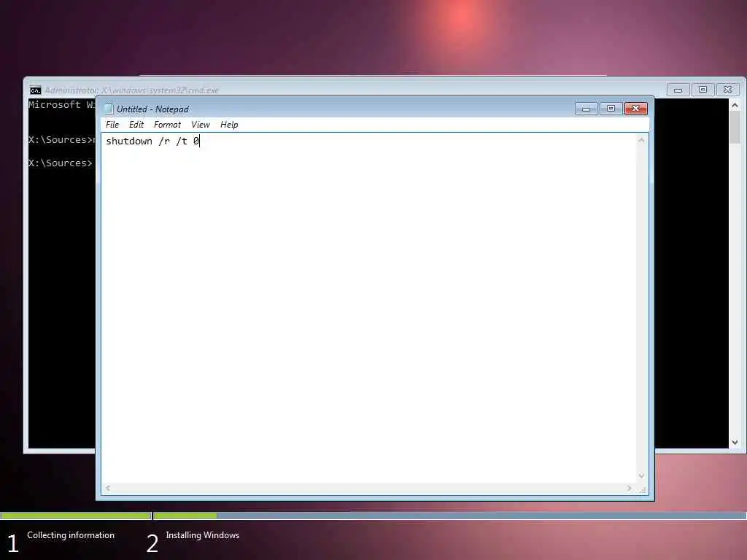Open the File menu in Notepad
The height and width of the screenshot is (560, 747).
coord(112,125)
